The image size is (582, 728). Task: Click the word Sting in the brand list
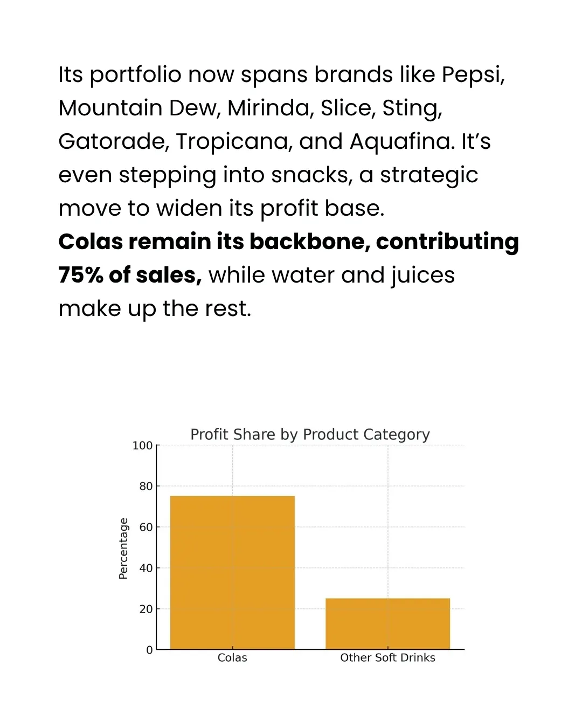click(x=411, y=108)
